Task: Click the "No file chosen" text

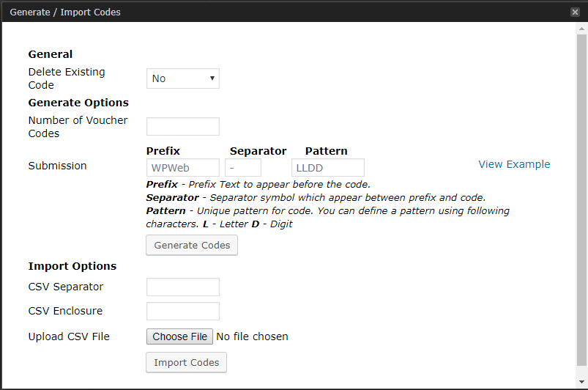Action: click(253, 336)
